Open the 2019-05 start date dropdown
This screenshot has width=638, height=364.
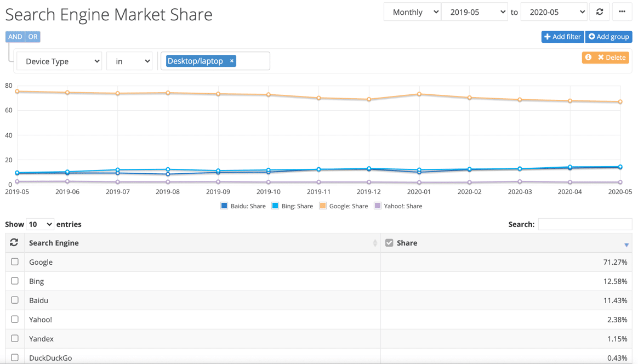(475, 12)
